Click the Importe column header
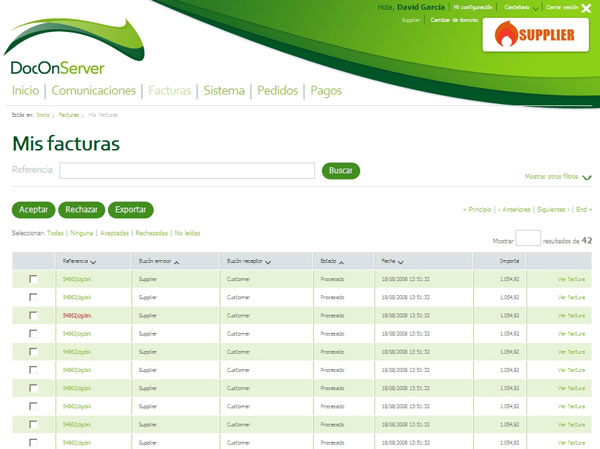This screenshot has height=449, width=600. (x=509, y=261)
